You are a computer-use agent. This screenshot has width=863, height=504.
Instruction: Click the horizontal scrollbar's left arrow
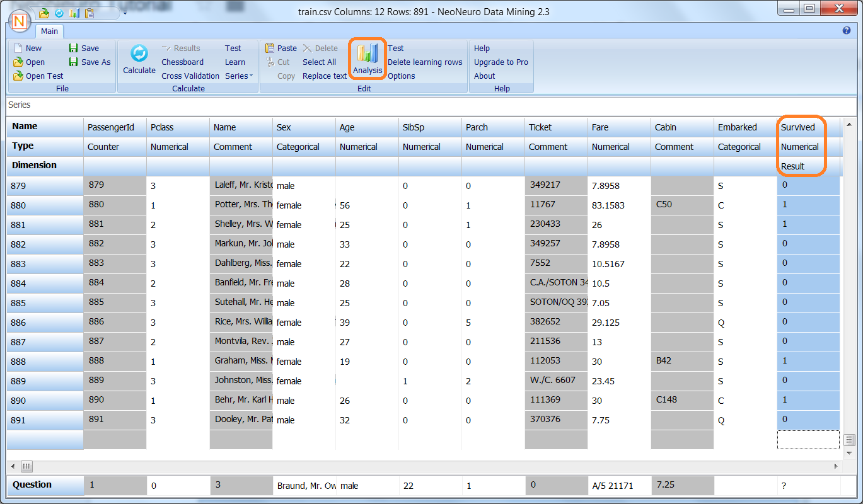tap(12, 466)
